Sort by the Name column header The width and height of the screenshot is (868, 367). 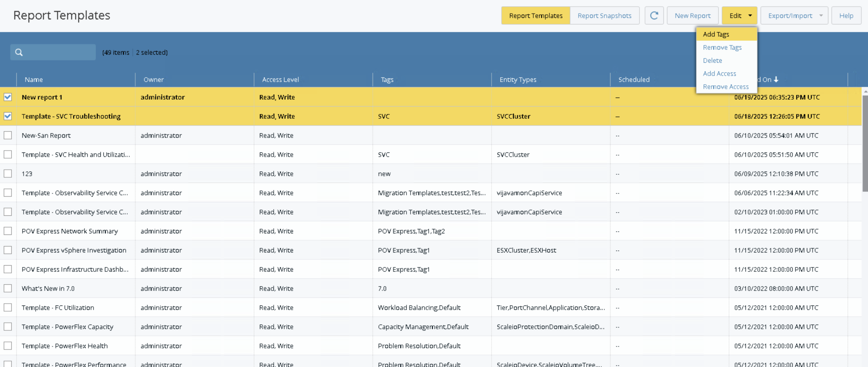tap(34, 80)
